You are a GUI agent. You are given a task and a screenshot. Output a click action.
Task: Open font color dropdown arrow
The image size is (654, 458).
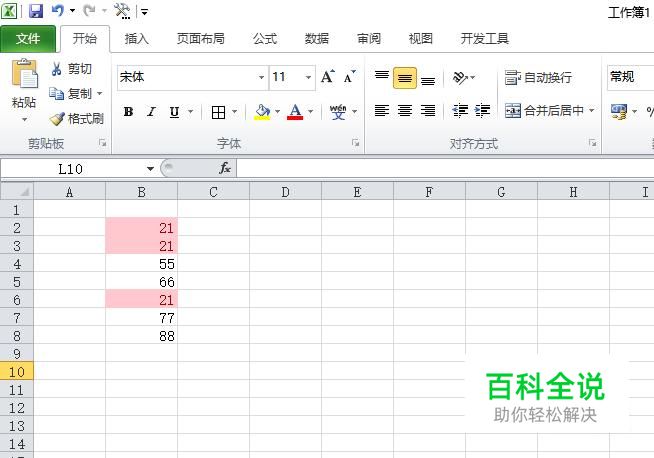click(310, 112)
